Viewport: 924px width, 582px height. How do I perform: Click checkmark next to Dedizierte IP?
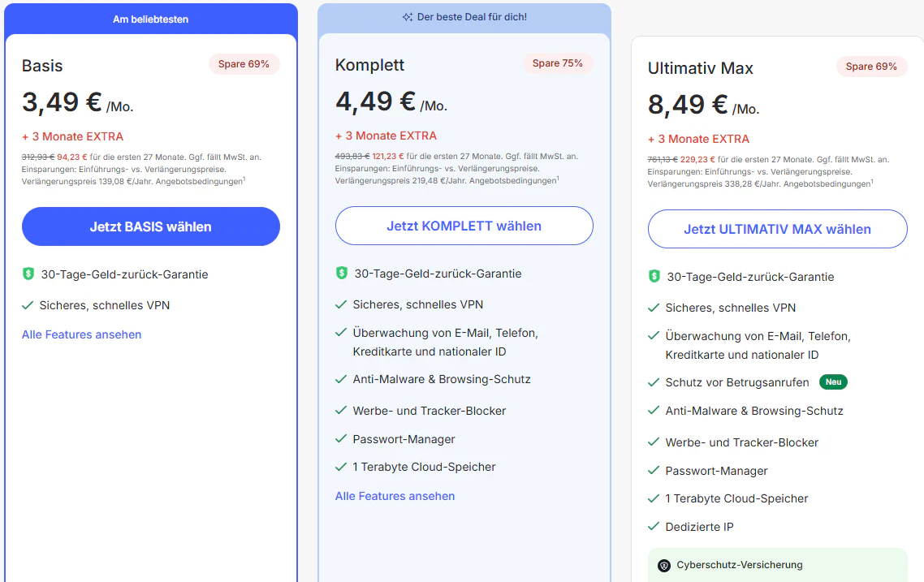[654, 526]
